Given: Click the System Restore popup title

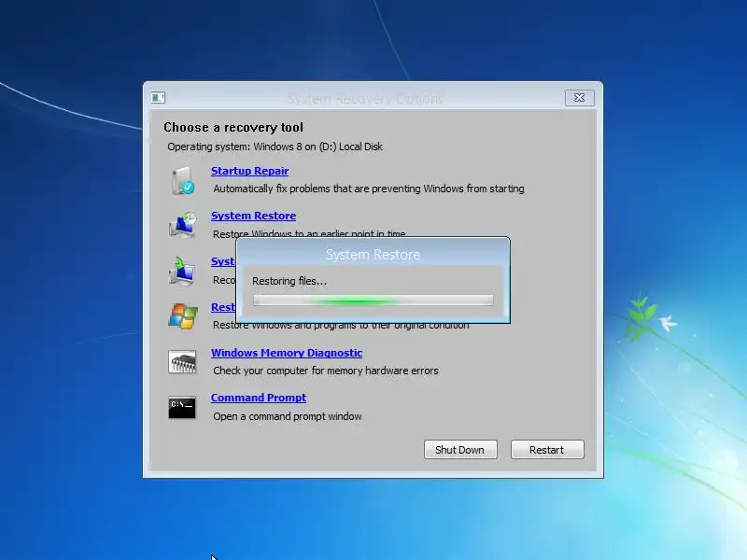Looking at the screenshot, I should 373,255.
